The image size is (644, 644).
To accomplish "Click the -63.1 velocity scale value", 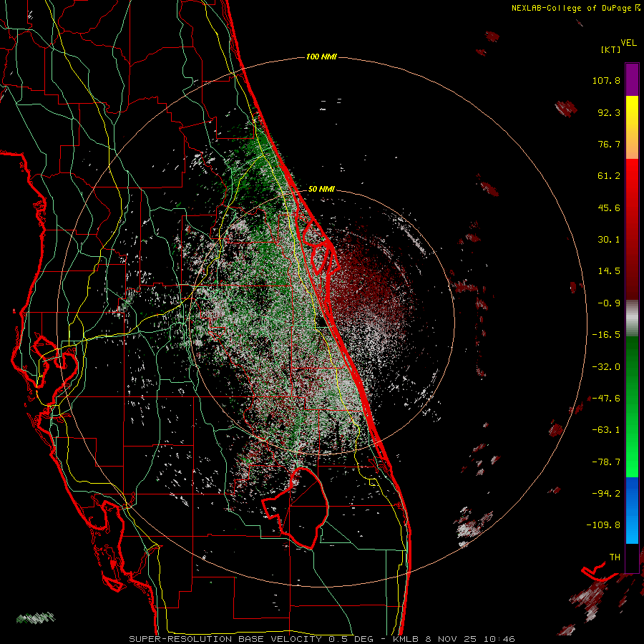I will (x=606, y=430).
